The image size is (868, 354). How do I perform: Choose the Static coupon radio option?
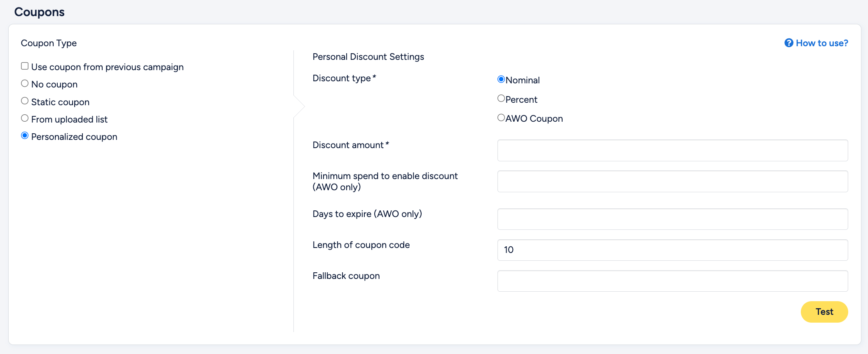(25, 101)
